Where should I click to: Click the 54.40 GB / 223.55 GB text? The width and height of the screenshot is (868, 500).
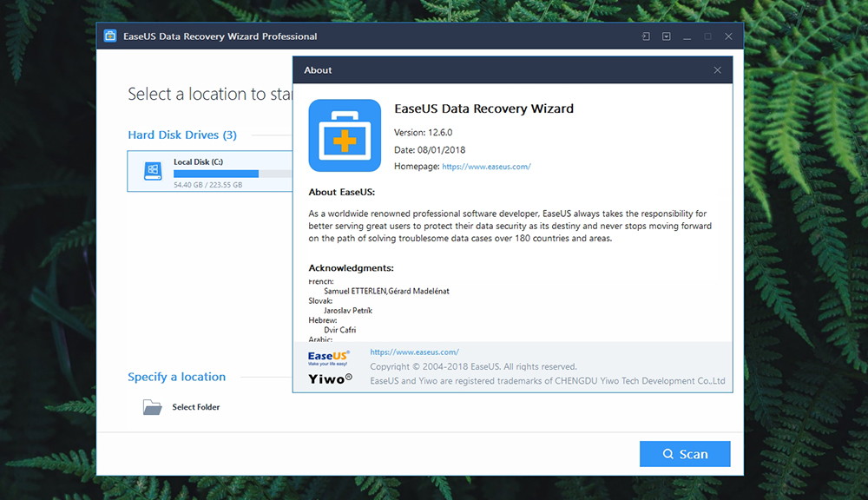[207, 185]
